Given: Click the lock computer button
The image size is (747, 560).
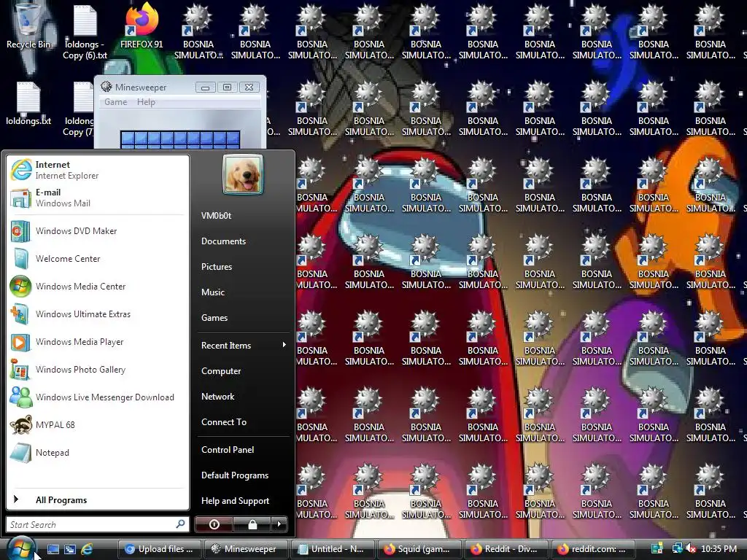Looking at the screenshot, I should [x=252, y=524].
